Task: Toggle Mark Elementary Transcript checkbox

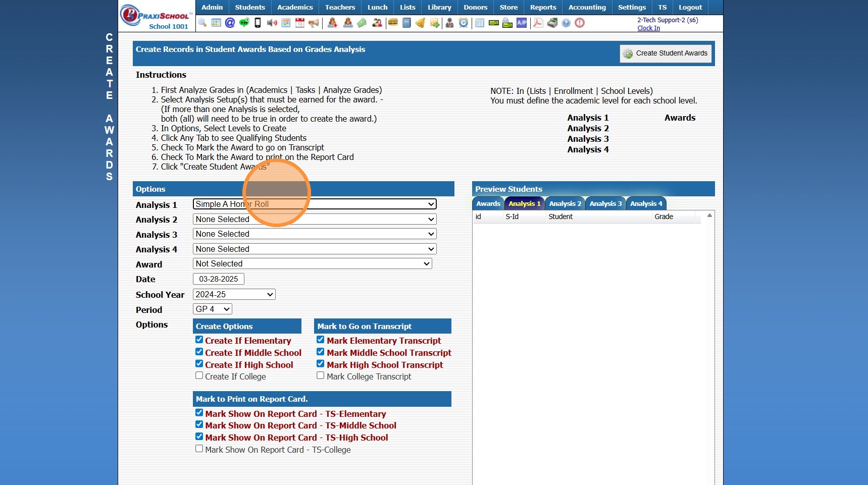Action: [x=320, y=340]
